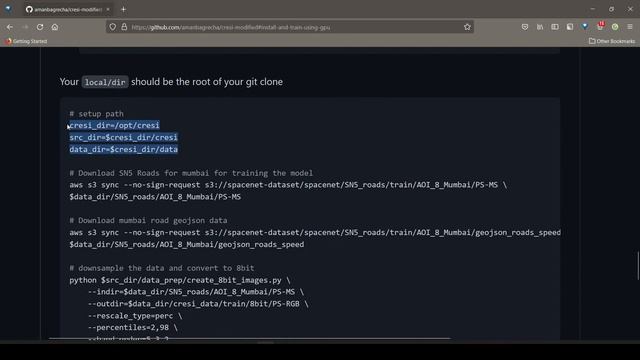
Task: Click the data_dir=$cresi_dir/data line
Action: [x=123, y=149]
